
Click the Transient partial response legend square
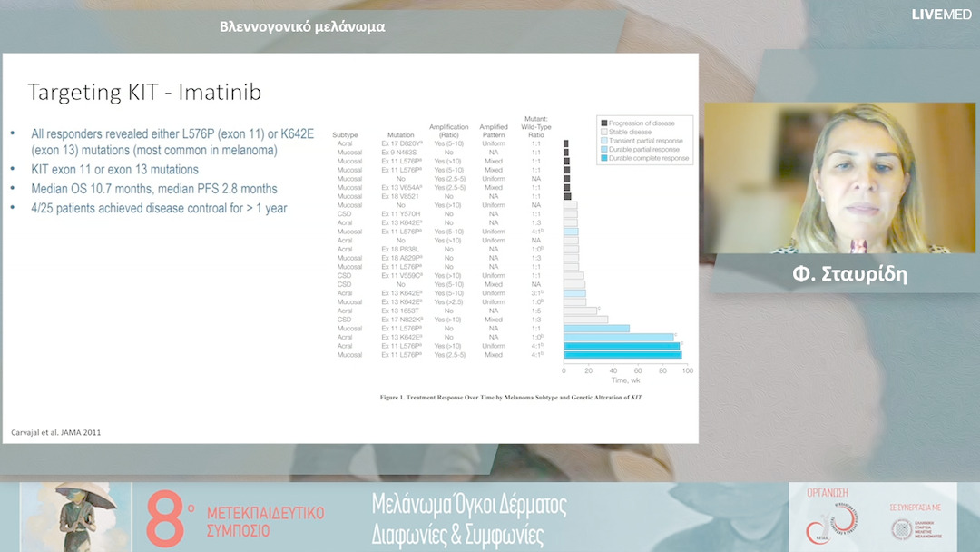pyautogui.click(x=603, y=140)
